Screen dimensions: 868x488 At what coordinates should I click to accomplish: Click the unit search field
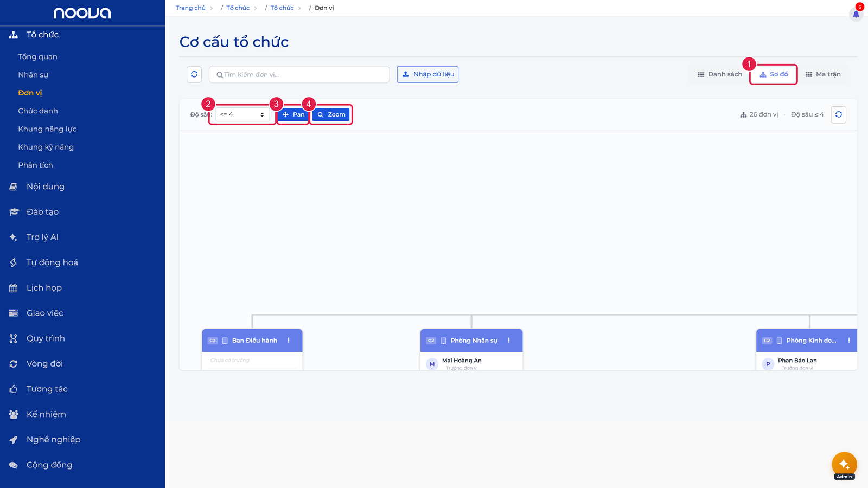(299, 74)
